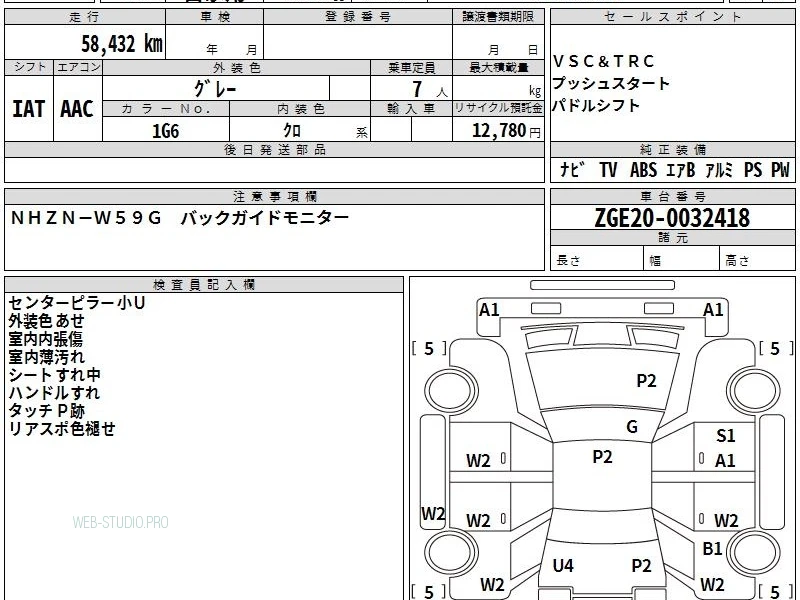Select the 内装色 header
Viewport: 800px width, 600px height.
301,109
